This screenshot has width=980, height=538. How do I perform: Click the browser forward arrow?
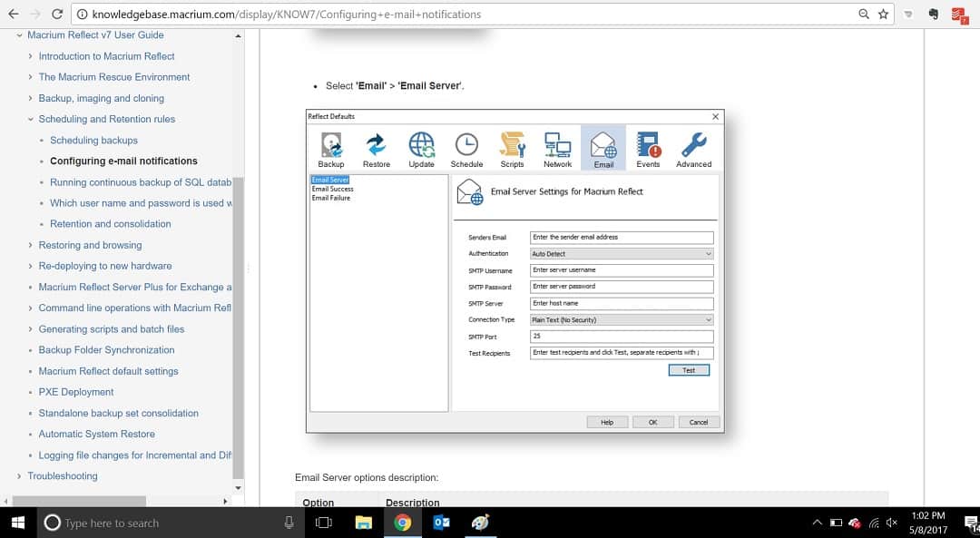pyautogui.click(x=35, y=14)
